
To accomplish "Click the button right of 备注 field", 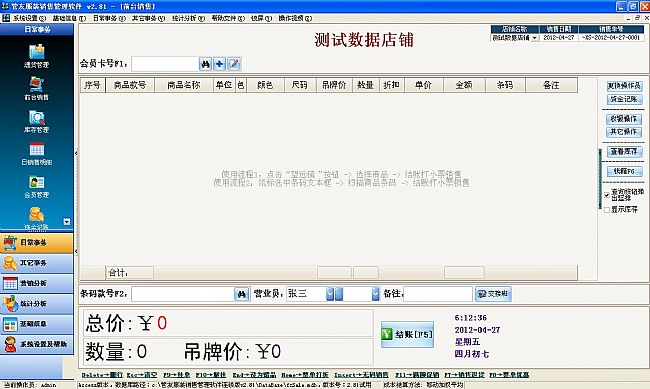I will [x=493, y=294].
